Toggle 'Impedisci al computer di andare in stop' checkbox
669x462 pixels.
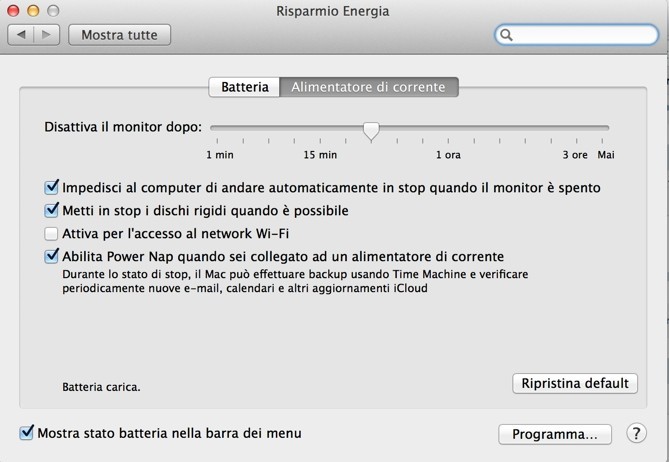52,187
